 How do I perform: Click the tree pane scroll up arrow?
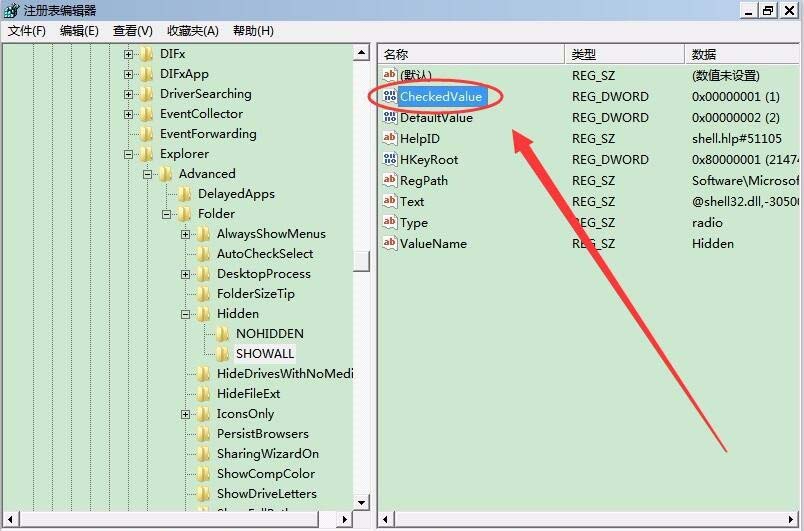click(361, 52)
